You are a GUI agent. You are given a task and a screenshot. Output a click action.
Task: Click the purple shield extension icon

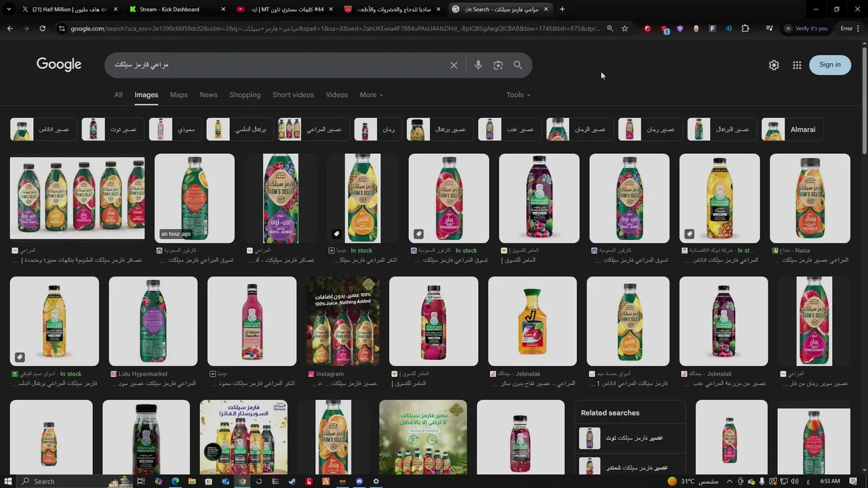tap(680, 28)
